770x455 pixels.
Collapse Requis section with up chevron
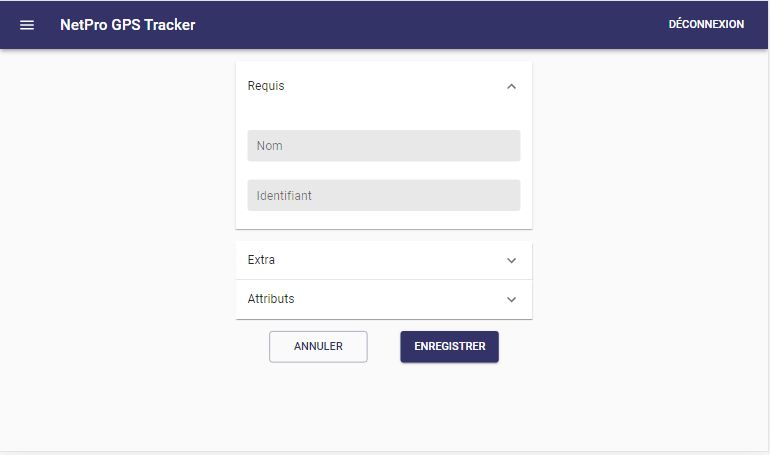[x=511, y=86]
